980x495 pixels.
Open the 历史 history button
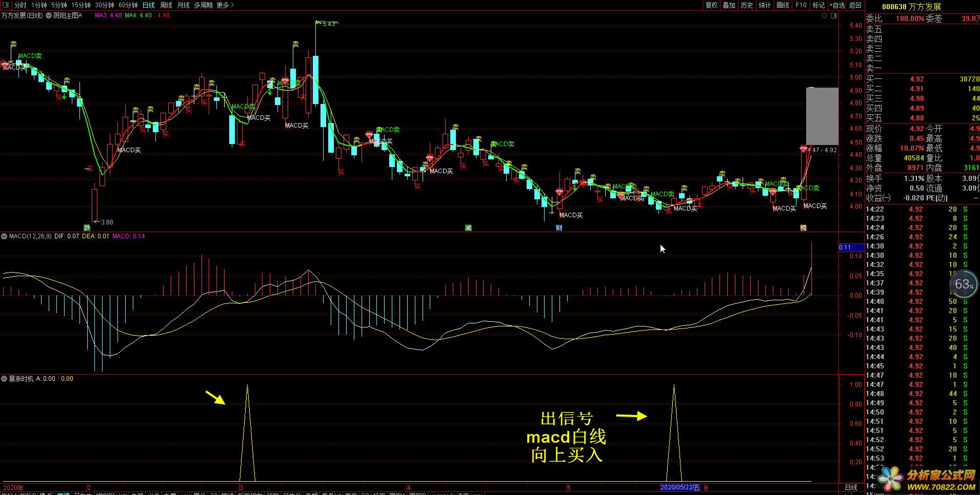tap(747, 5)
